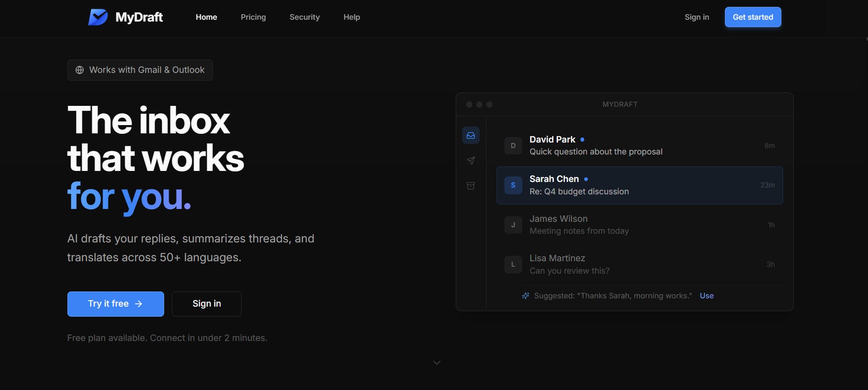Click the MYDRAFT window title text
The width and height of the screenshot is (868, 390).
tap(620, 104)
